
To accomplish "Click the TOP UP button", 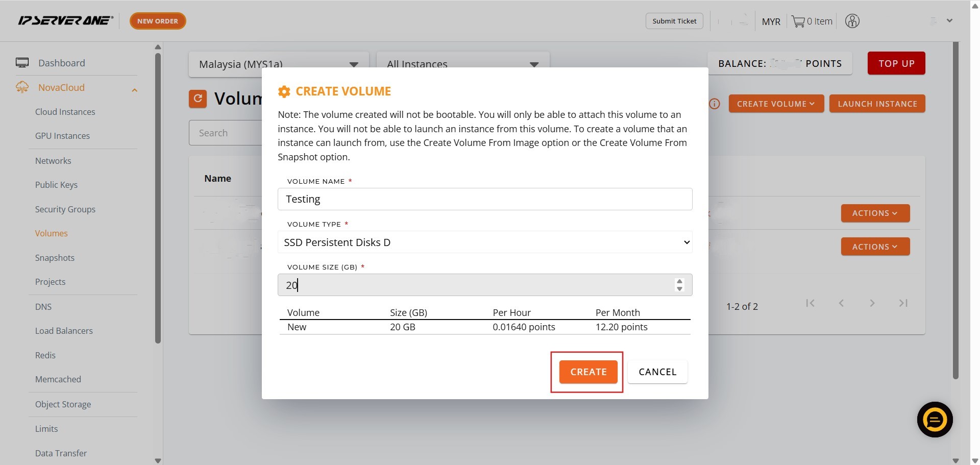I will pos(896,63).
